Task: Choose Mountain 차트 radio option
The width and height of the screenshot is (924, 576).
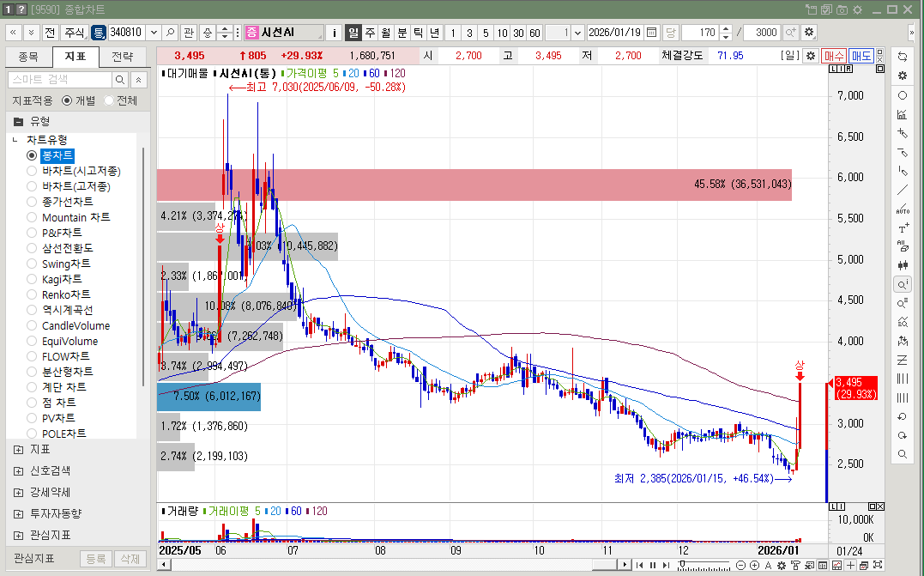Action: coord(32,217)
